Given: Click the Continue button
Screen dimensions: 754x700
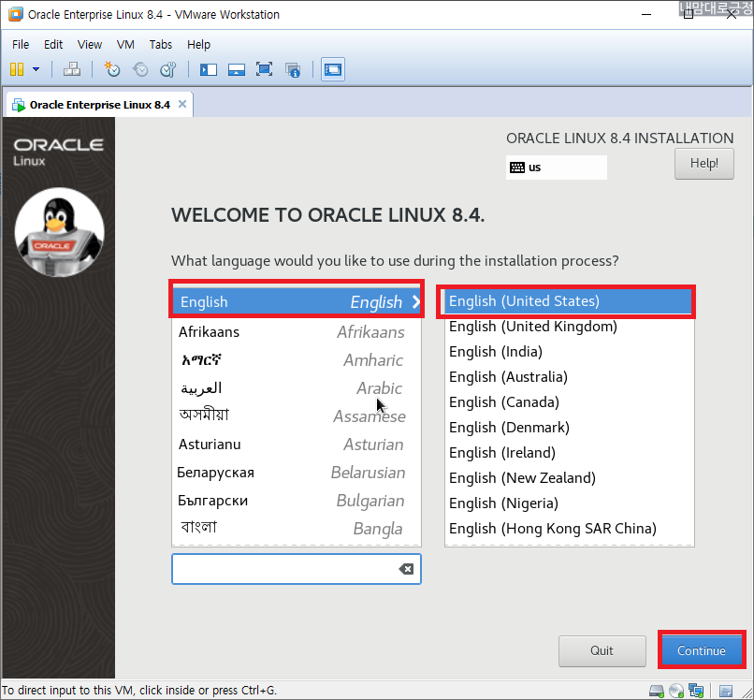Looking at the screenshot, I should click(701, 650).
